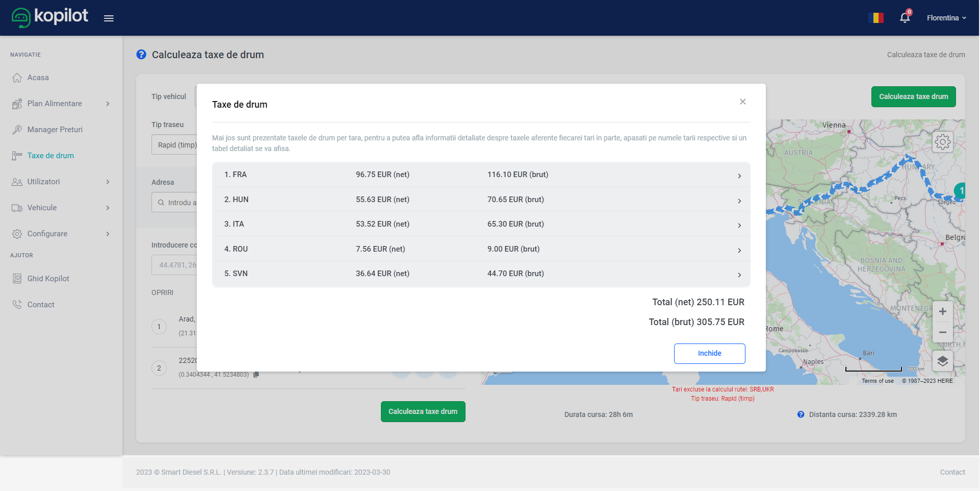Go to Acasa in sidebar
The height and width of the screenshot is (491, 980).
click(38, 78)
